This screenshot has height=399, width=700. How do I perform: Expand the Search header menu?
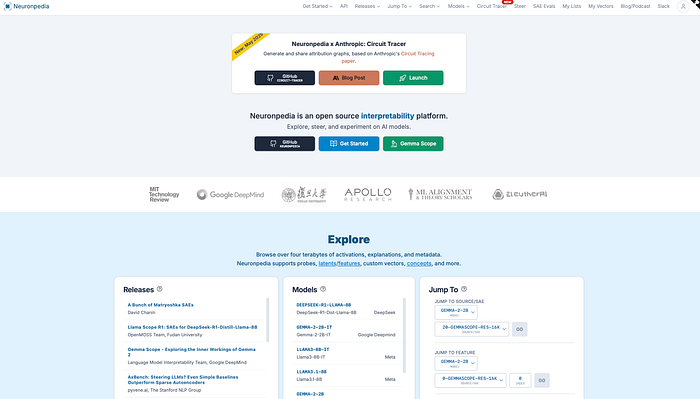429,6
